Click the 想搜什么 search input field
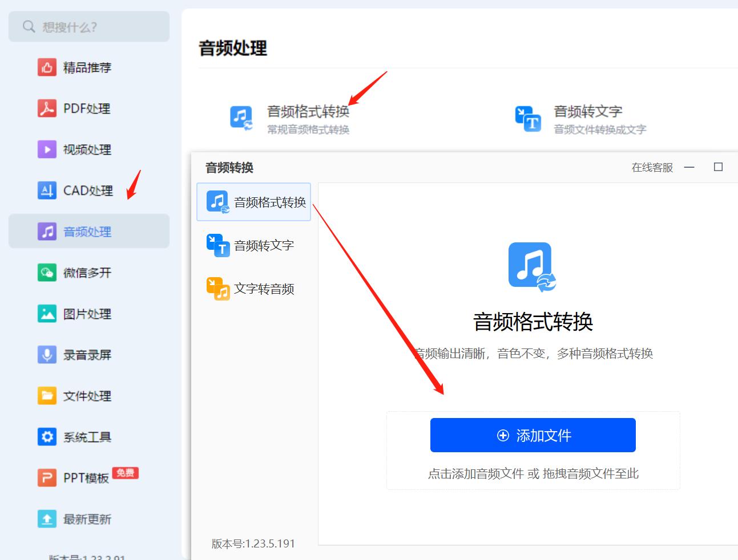This screenshot has height=560, width=738. pos(88,26)
